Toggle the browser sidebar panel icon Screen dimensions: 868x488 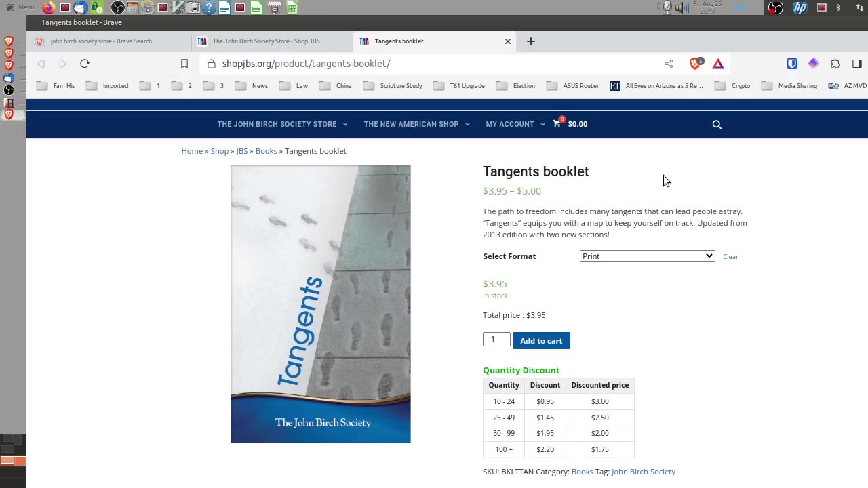857,64
